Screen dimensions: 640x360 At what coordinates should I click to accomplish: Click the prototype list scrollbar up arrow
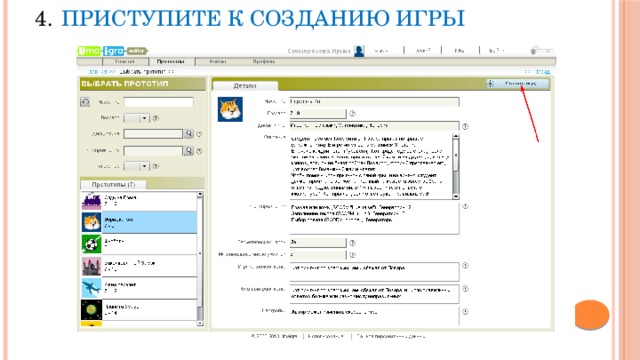pos(200,194)
